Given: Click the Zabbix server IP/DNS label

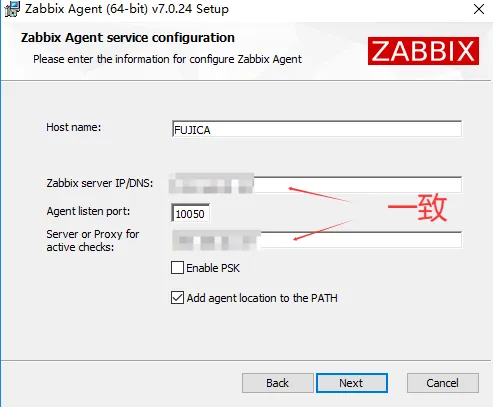Looking at the screenshot, I should click(100, 183).
